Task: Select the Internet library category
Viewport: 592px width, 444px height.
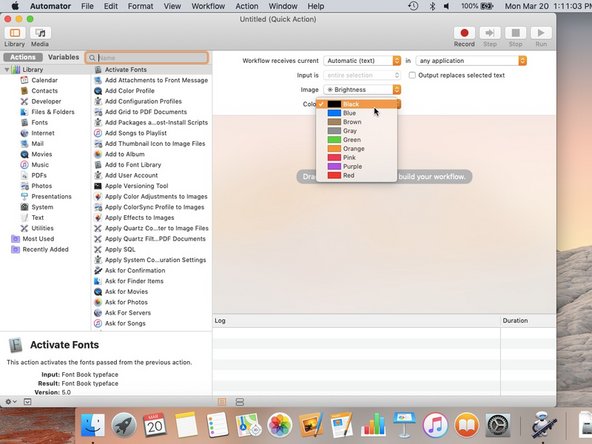Action: click(x=43, y=133)
